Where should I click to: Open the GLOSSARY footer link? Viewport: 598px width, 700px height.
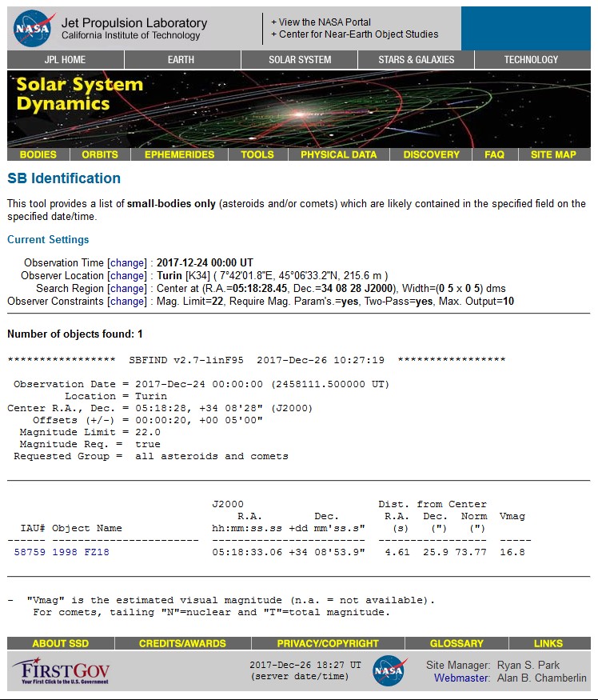tap(456, 643)
